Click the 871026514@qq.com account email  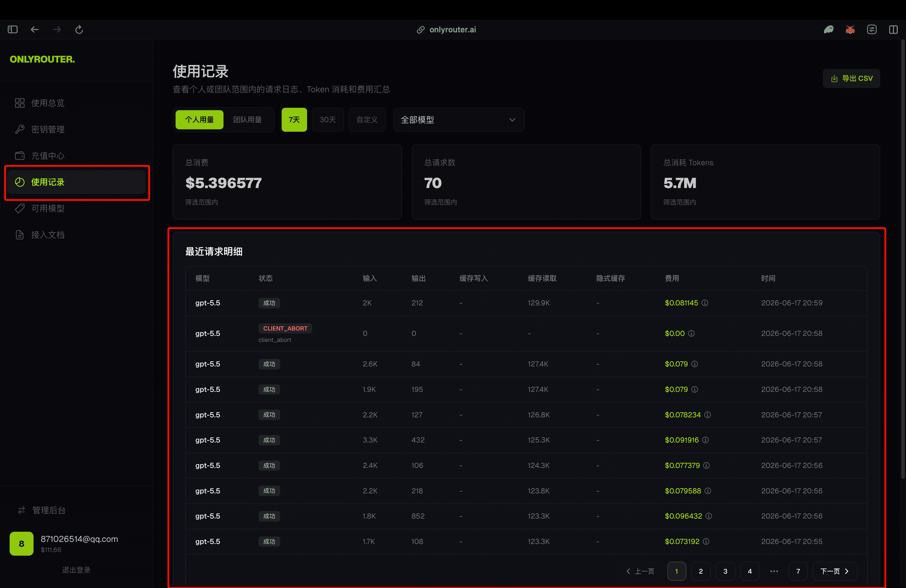click(x=79, y=539)
